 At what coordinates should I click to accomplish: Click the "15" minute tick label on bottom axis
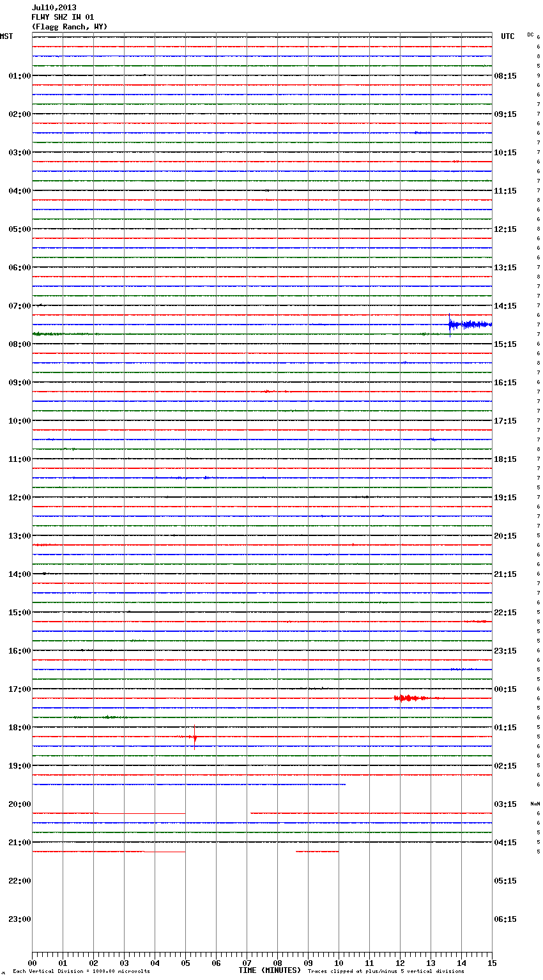point(492,963)
